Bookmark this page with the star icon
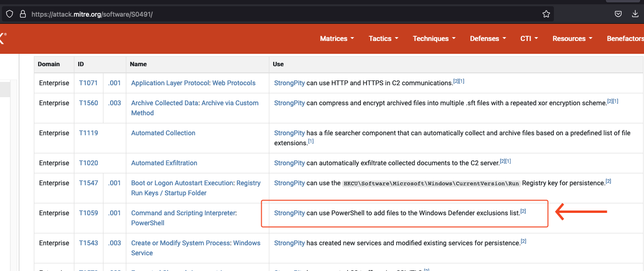The image size is (644, 271). pyautogui.click(x=546, y=14)
